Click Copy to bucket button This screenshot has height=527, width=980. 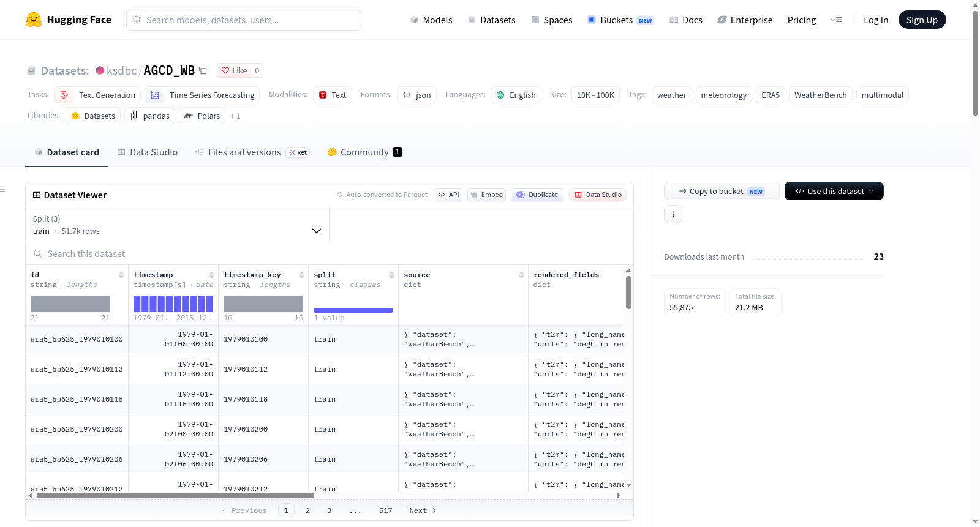[722, 191]
